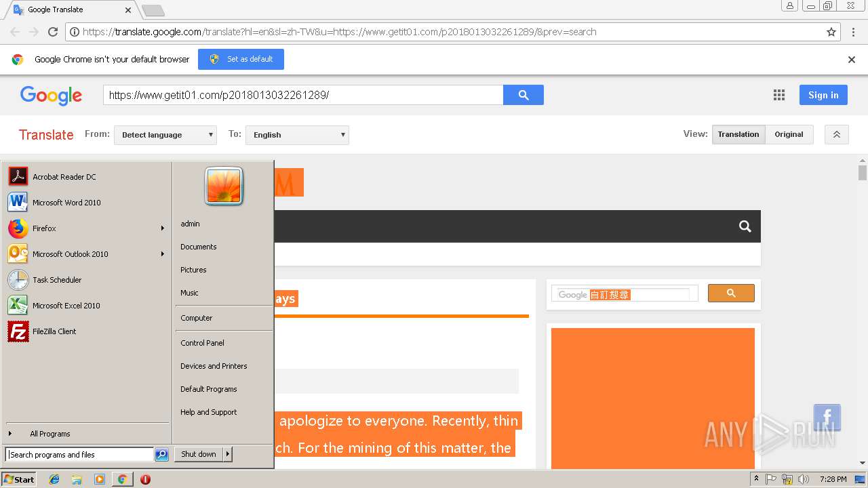Click the taskbar clock 7:28 PM

click(833, 479)
